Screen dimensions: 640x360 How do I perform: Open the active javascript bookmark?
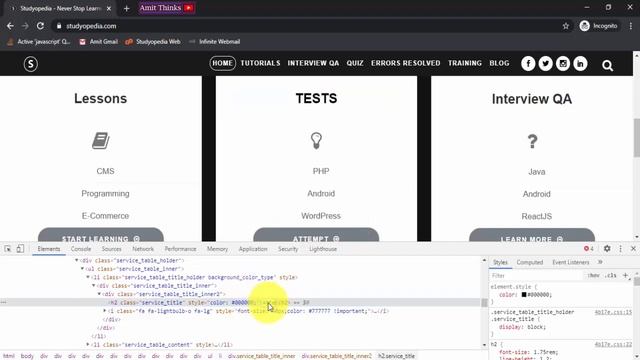click(x=39, y=42)
